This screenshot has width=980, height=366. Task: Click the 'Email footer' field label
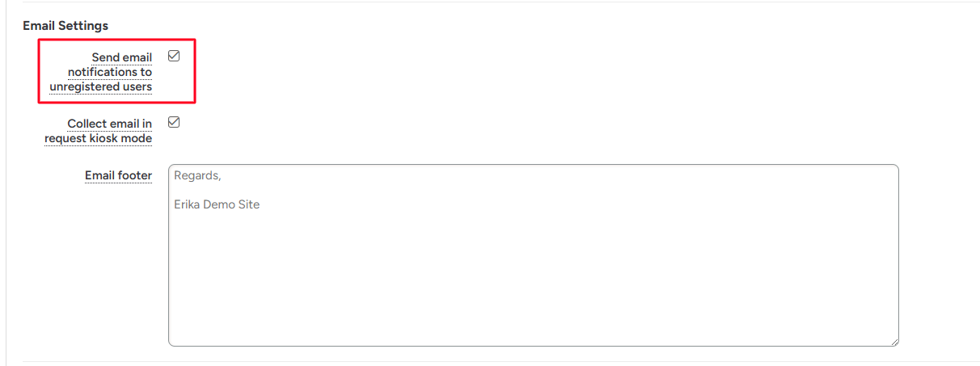(118, 175)
